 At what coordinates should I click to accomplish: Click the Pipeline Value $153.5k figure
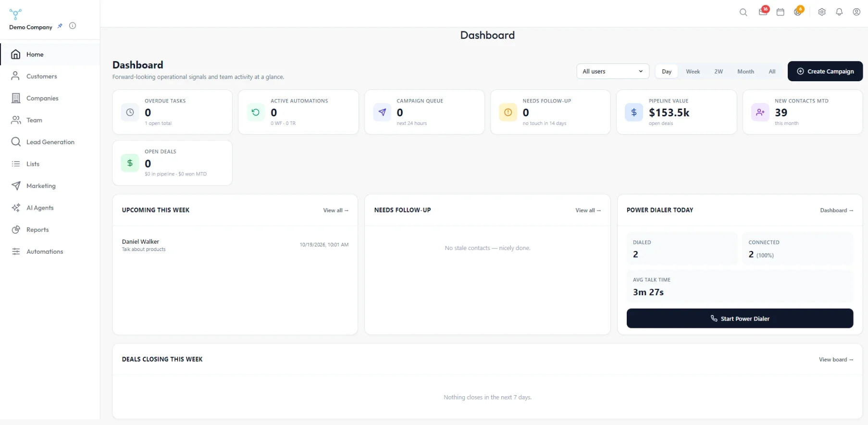pyautogui.click(x=669, y=112)
